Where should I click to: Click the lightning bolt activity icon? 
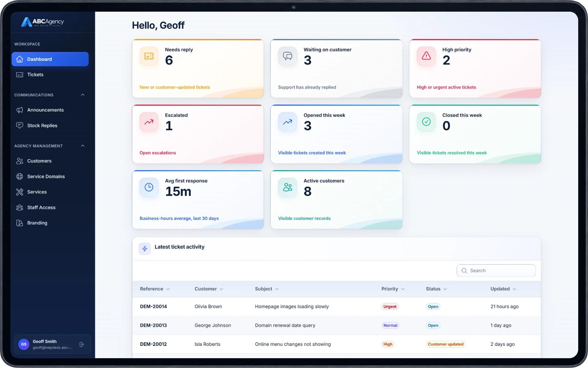point(145,249)
